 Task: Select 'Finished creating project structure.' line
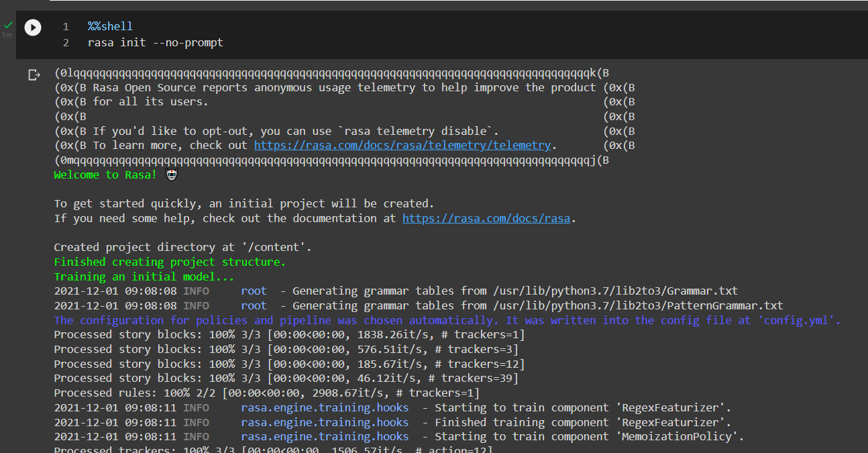pos(170,262)
